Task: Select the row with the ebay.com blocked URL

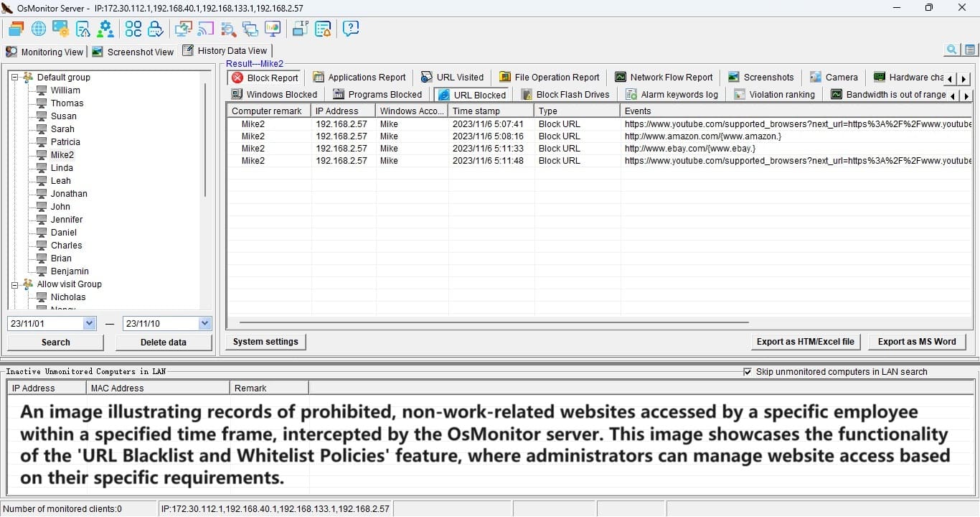Action: click(x=600, y=148)
